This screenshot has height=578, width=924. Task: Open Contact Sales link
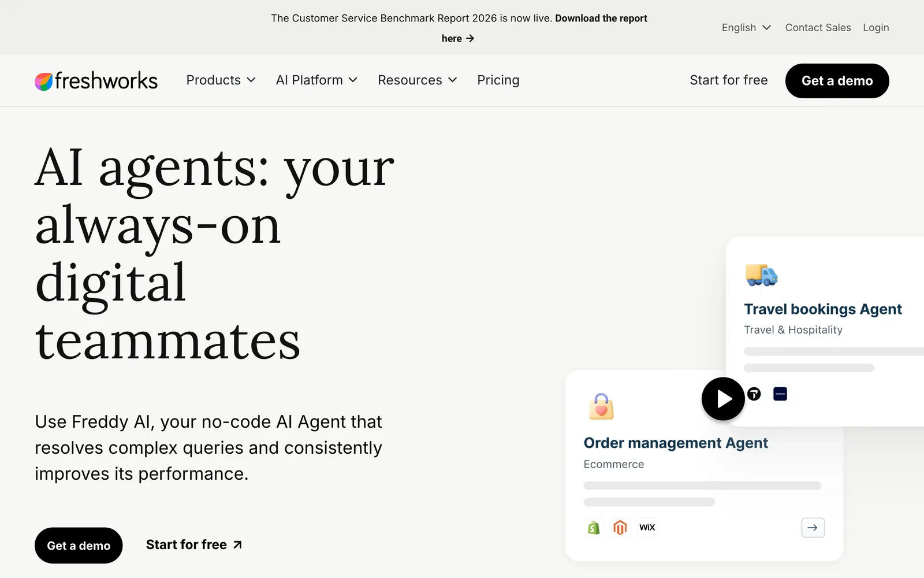818,28
